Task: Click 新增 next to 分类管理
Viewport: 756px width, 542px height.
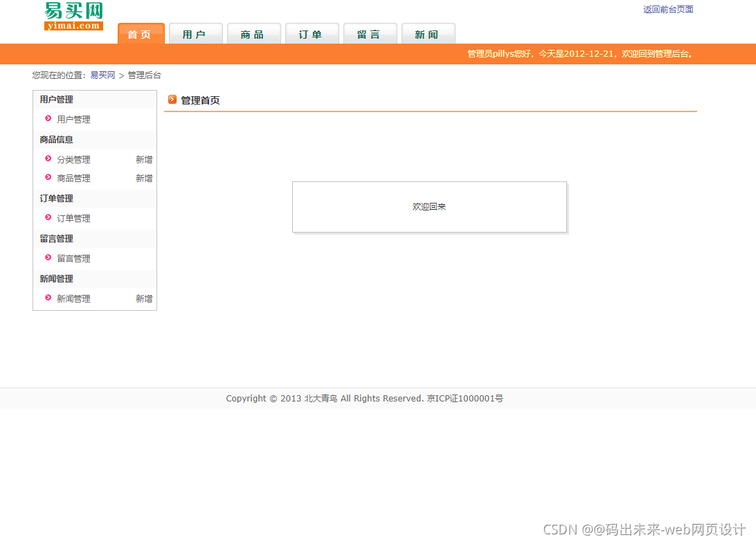Action: point(144,159)
